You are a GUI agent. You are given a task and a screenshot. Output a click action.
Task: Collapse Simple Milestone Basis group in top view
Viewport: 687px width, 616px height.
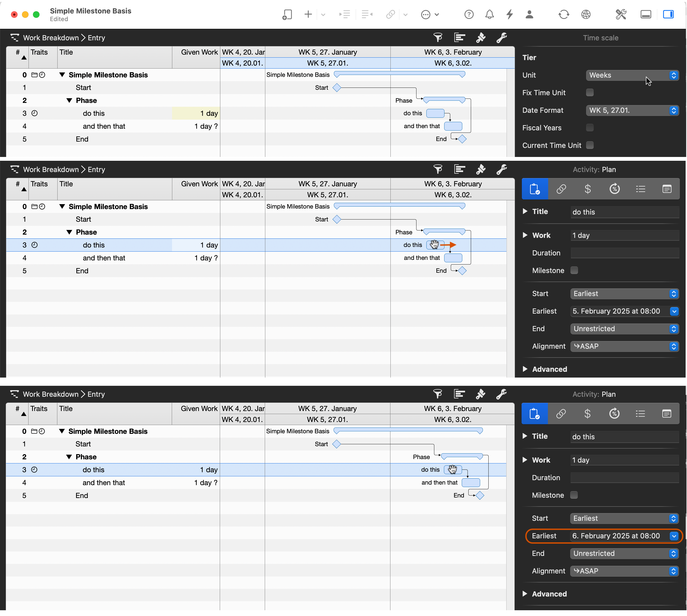[62, 75]
